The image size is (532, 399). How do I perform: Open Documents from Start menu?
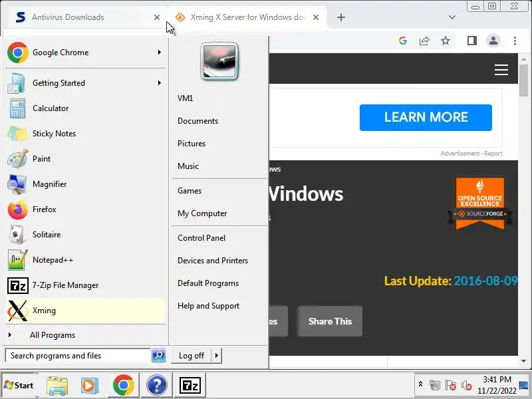pyautogui.click(x=198, y=121)
